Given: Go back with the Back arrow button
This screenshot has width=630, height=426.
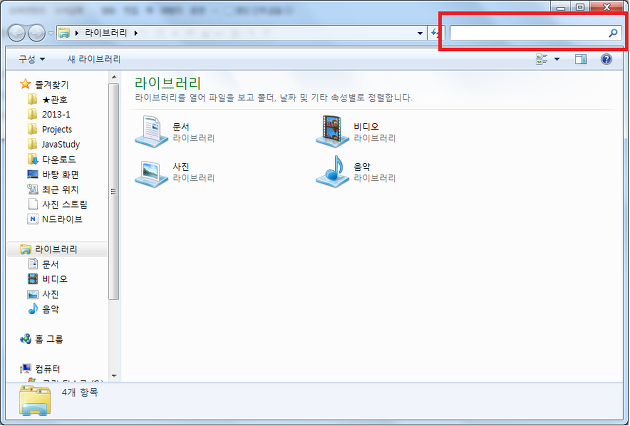Looking at the screenshot, I should point(16,33).
